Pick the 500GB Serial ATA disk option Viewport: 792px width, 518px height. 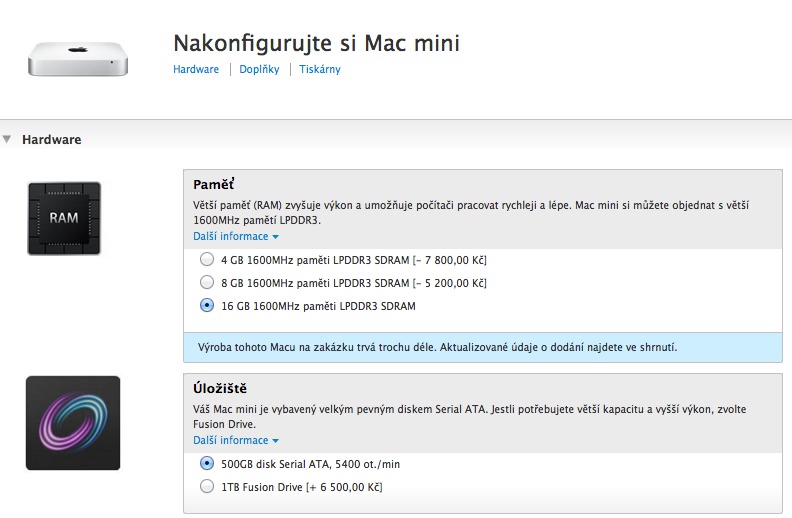pyautogui.click(x=207, y=464)
